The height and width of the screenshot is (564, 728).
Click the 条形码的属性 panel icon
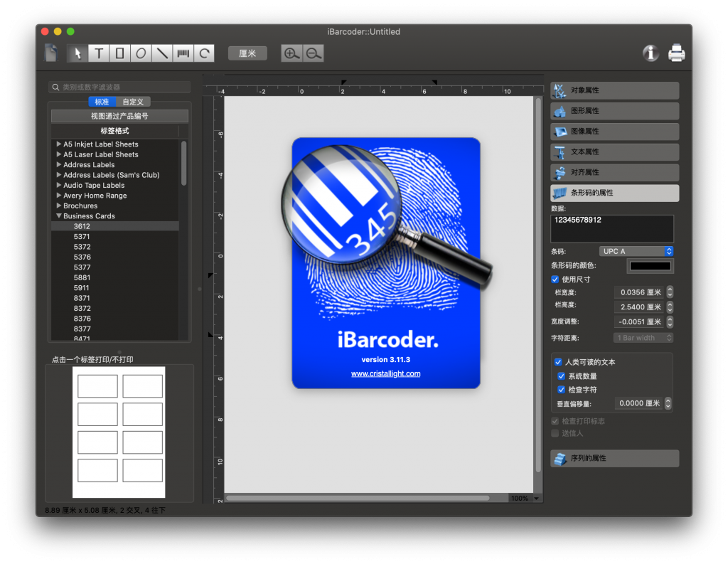click(560, 193)
